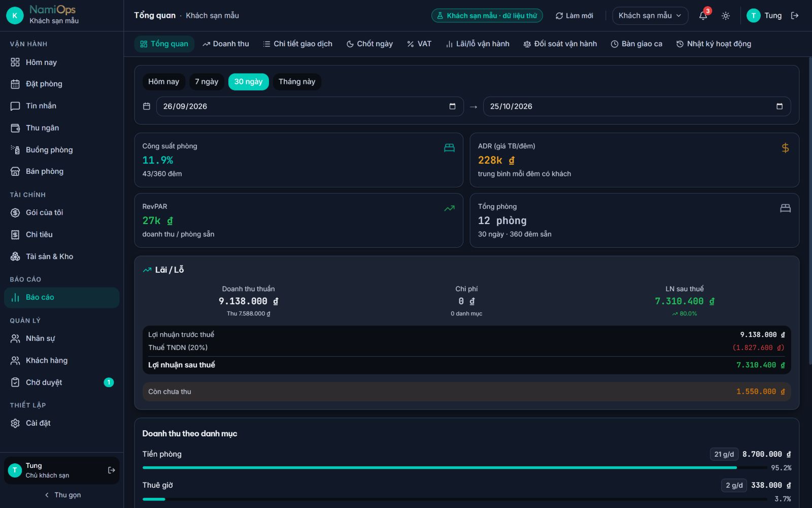Open end date calendar picker for 25/10/2026
The width and height of the screenshot is (812, 508).
click(780, 107)
